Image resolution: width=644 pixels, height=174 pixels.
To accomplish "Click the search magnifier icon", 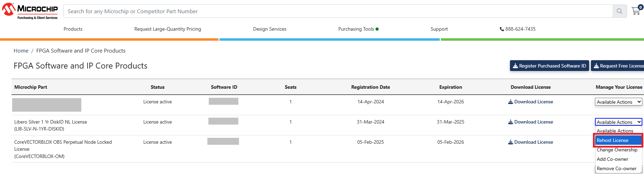I will pyautogui.click(x=619, y=11).
